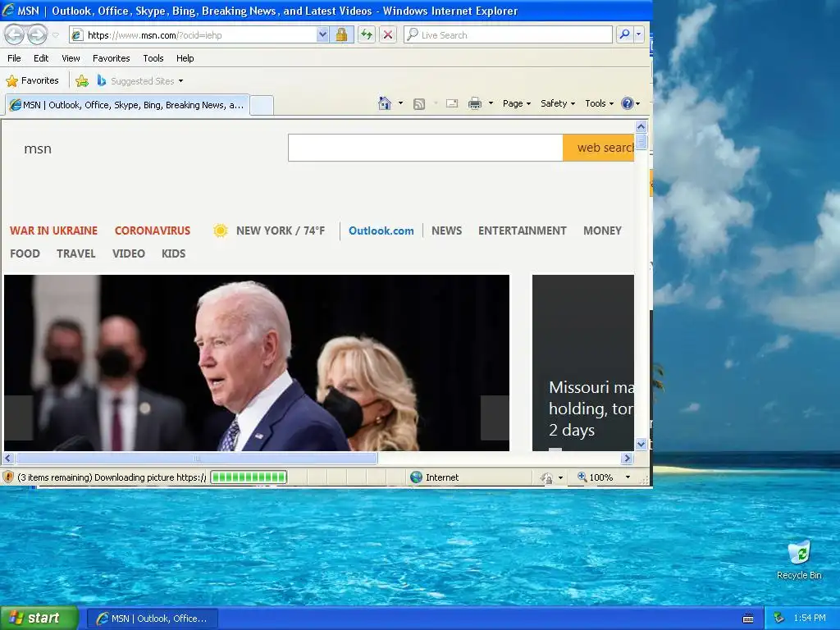Screen dimensions: 840x630
Task: Open a new blank tab
Action: click(262, 105)
